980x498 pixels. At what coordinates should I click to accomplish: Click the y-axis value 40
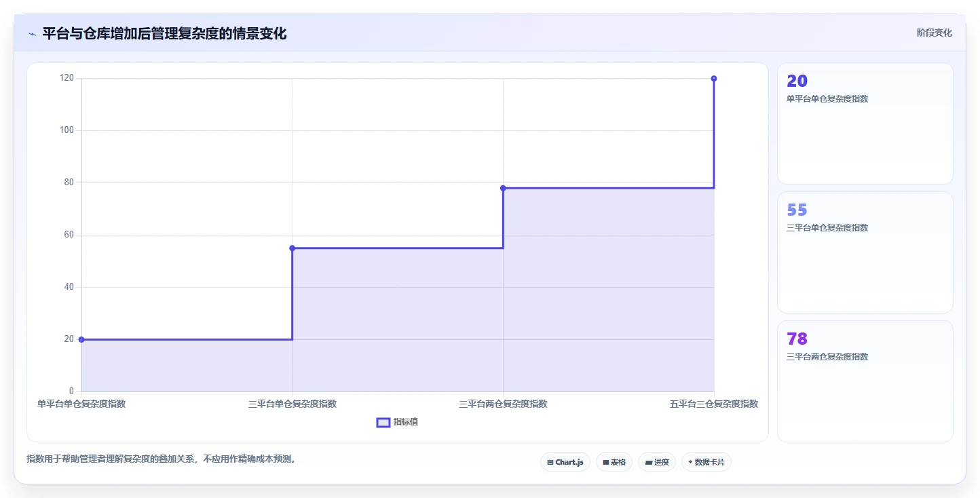[69, 287]
